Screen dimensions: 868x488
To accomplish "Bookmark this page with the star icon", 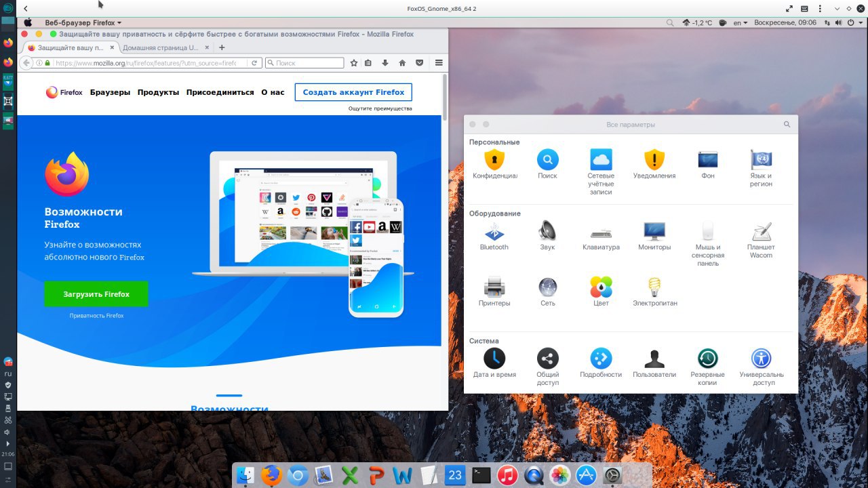I will pos(354,63).
